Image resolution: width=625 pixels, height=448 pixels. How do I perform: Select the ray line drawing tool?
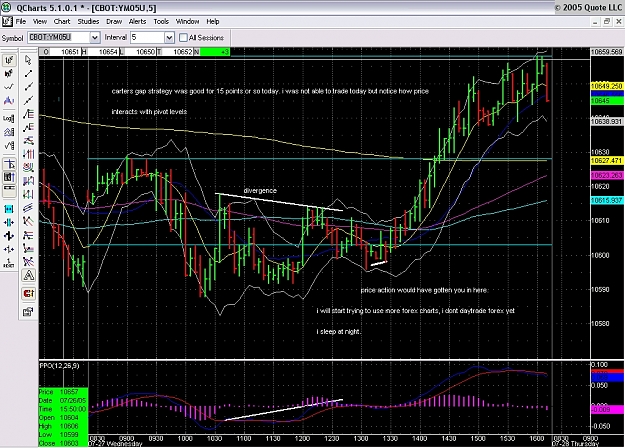[28, 87]
